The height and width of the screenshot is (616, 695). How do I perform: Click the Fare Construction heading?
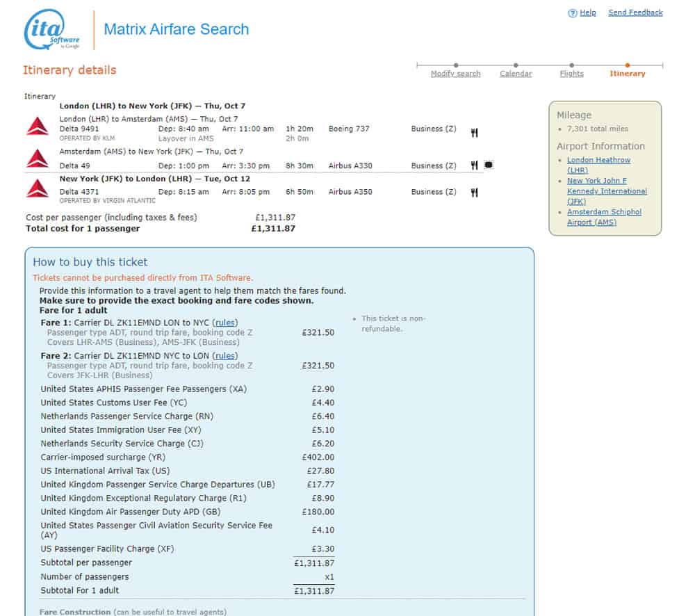[x=75, y=612]
